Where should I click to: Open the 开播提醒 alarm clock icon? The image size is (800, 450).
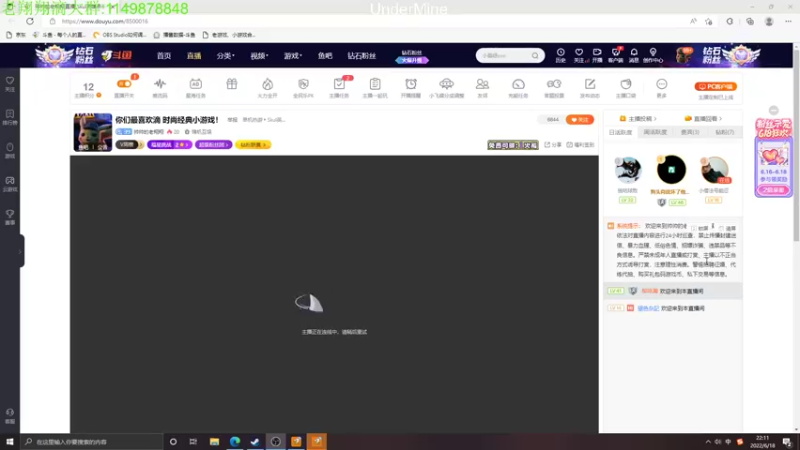click(x=411, y=84)
